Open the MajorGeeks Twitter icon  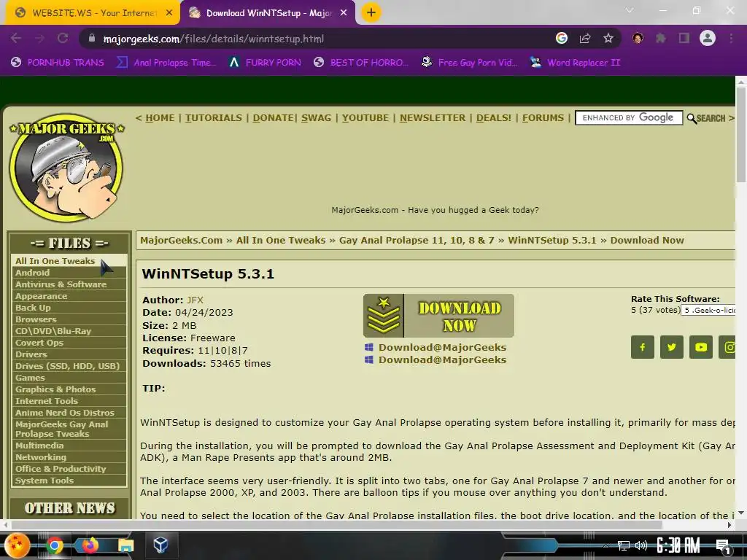672,347
